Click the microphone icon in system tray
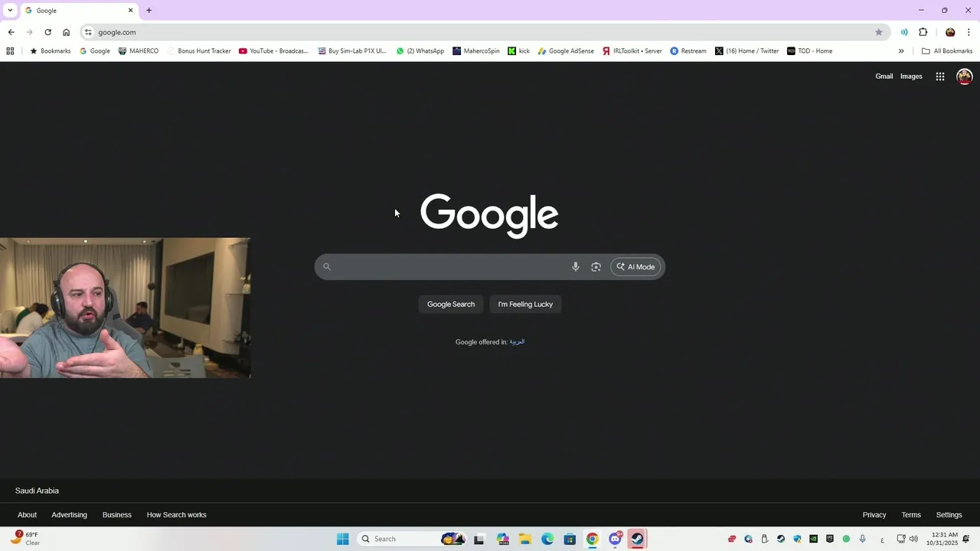The image size is (980, 551). point(863,539)
